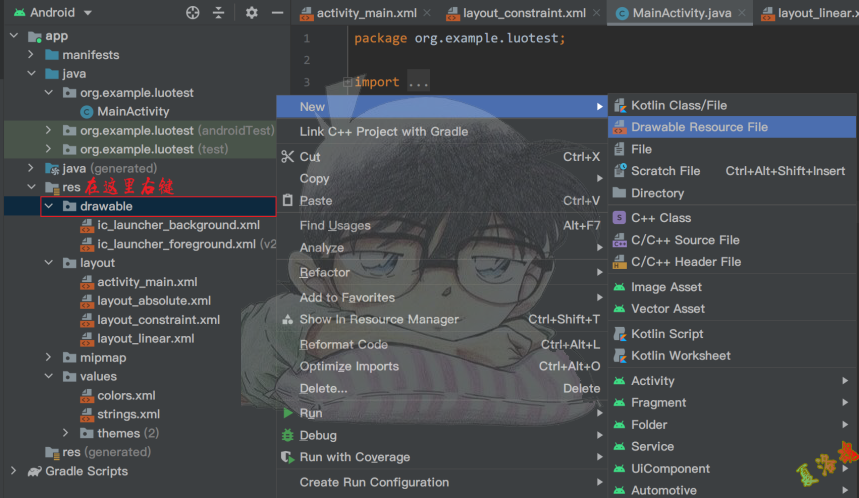
Task: Click the Debug bug icon
Action: (287, 436)
